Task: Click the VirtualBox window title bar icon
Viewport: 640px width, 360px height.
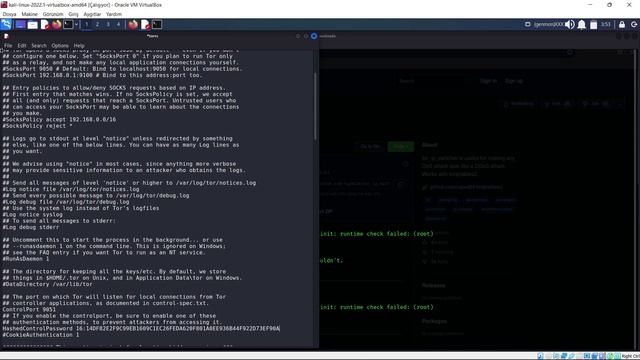Action: [x=4, y=5]
